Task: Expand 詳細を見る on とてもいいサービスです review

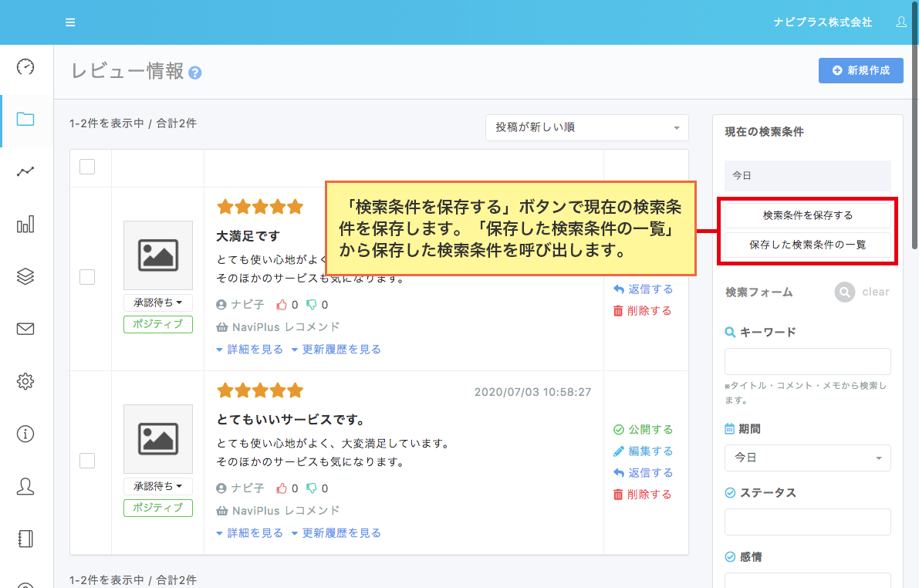Action: click(x=250, y=533)
